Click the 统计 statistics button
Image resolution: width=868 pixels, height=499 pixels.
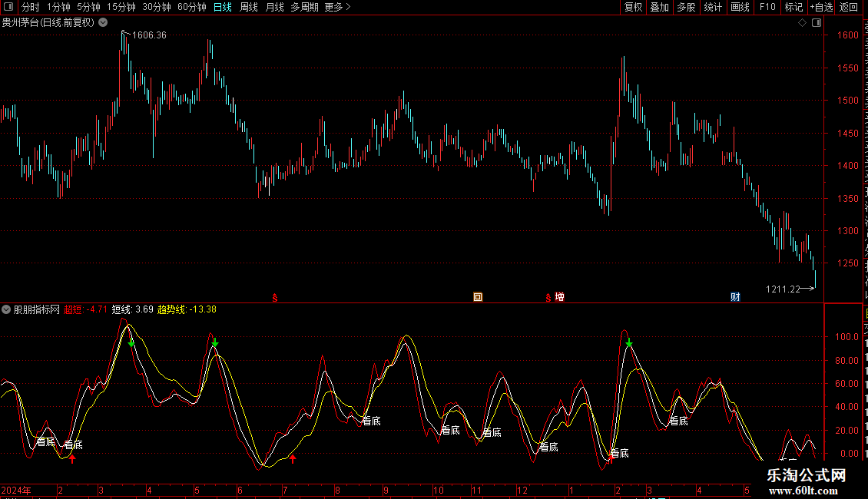713,7
